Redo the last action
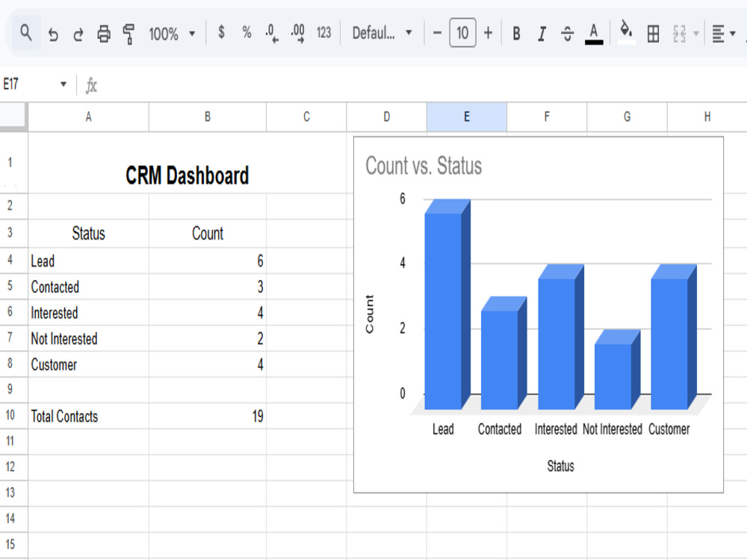This screenshot has width=747, height=560. pos(78,34)
